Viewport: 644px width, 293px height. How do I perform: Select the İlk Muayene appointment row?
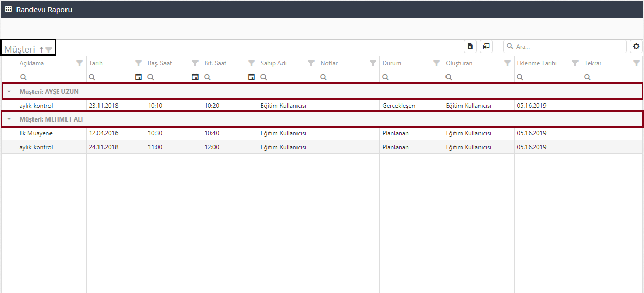point(36,133)
